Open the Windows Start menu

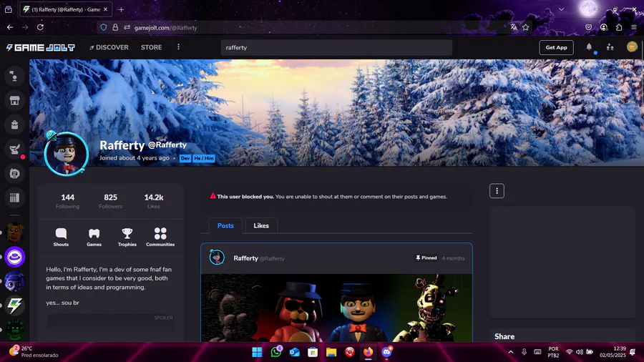[257, 352]
